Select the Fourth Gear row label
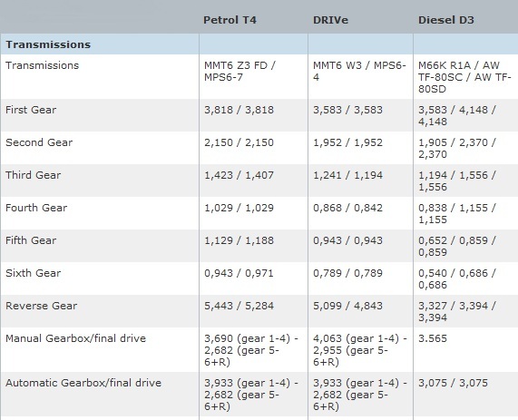This screenshot has height=420, width=518. tap(36, 208)
